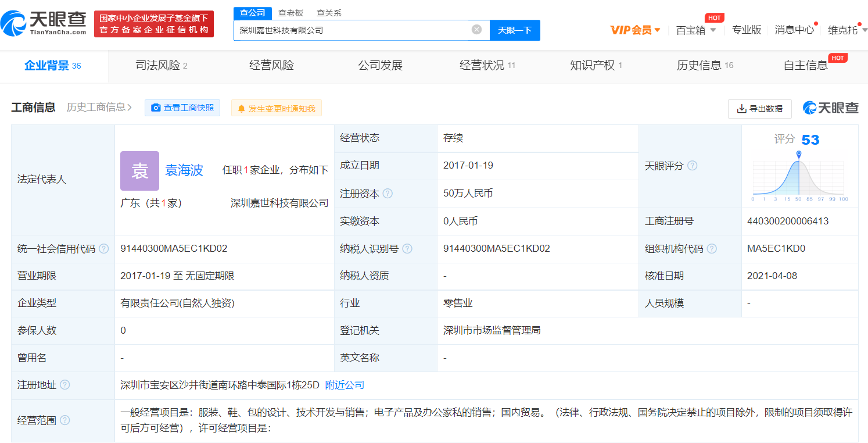Open the 历史信息 tab

click(x=705, y=66)
